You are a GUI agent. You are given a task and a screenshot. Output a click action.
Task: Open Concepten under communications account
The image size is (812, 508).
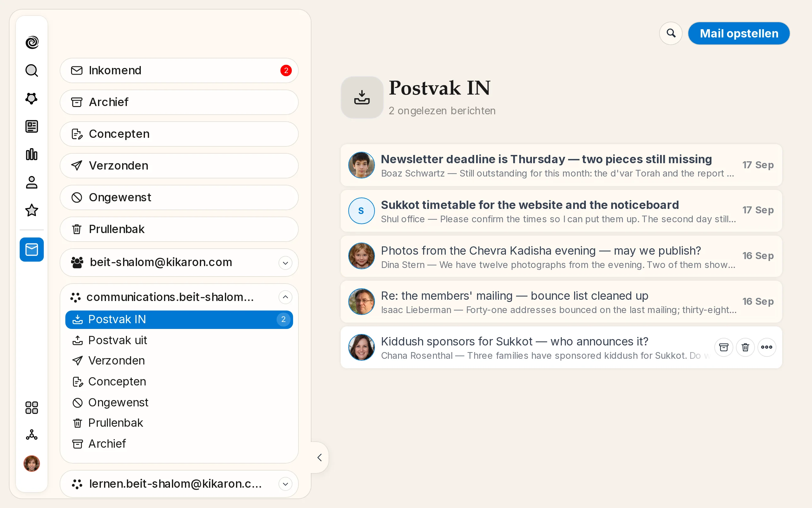click(x=179, y=382)
